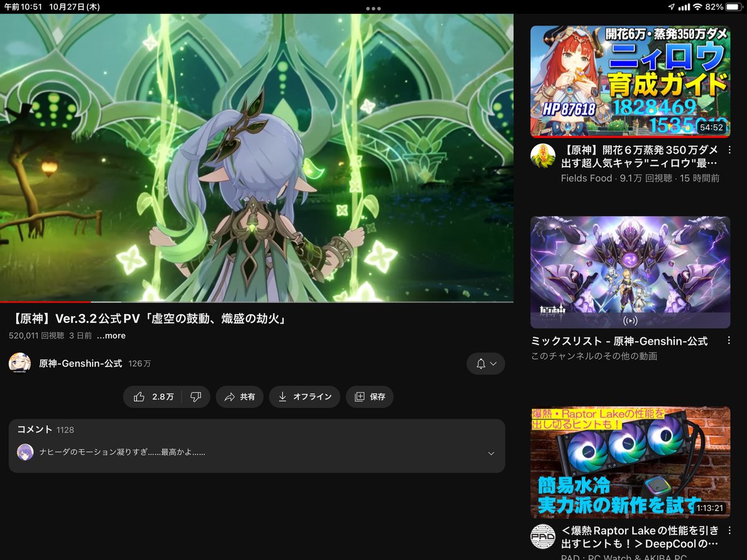The height and width of the screenshot is (560, 747).
Task: Open commenter avatar next to ナヒーダ comment
Action: 25,452
